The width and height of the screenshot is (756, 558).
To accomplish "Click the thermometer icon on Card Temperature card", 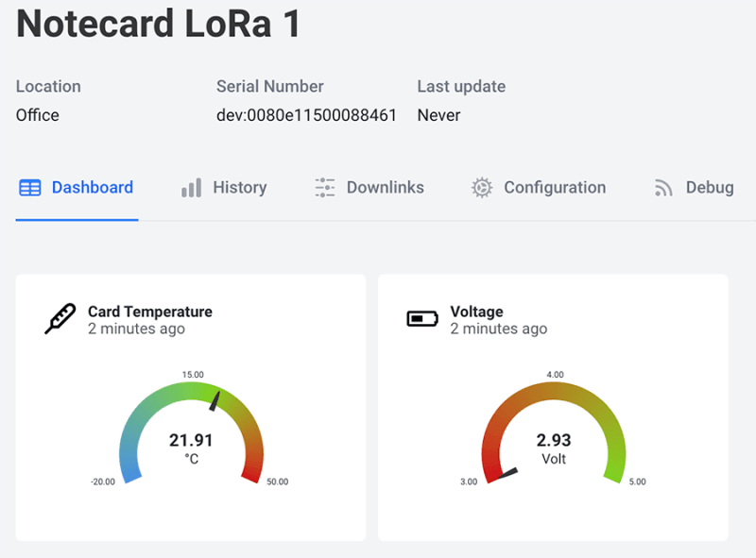I will tap(60, 319).
